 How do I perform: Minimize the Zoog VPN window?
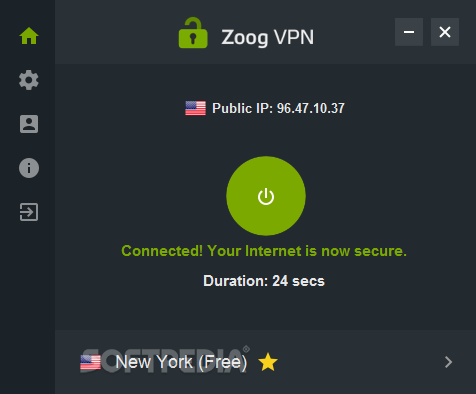[x=409, y=32]
